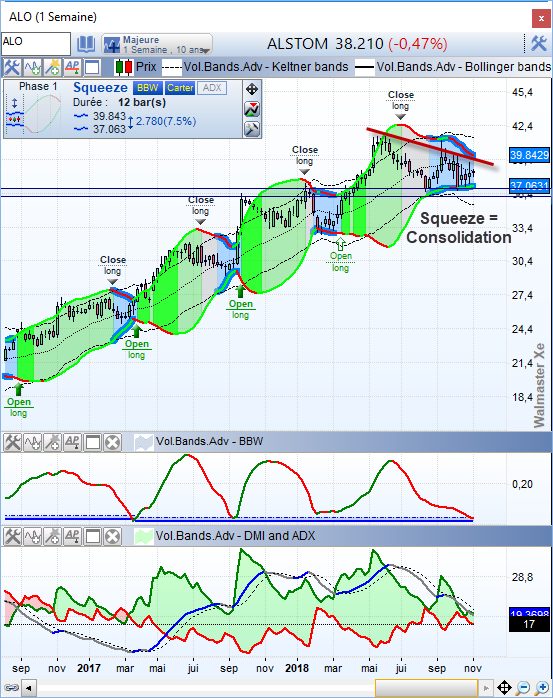Click the DMI and ADX indicator color icon
The width and height of the screenshot is (553, 698).
(x=143, y=537)
